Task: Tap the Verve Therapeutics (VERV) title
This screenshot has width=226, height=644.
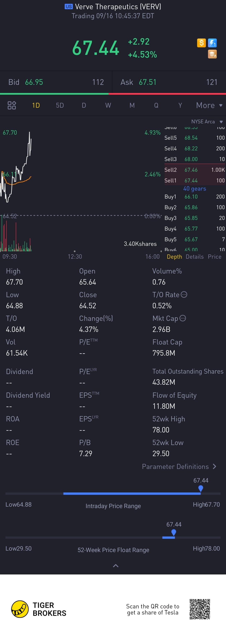Action: [x=118, y=7]
